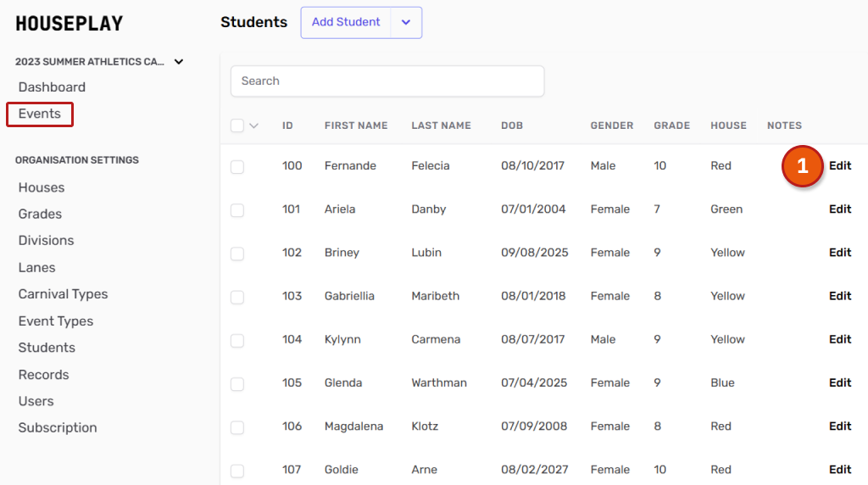Click the orange step 1 marker
Image resolution: width=868 pixels, height=485 pixels.
click(802, 166)
